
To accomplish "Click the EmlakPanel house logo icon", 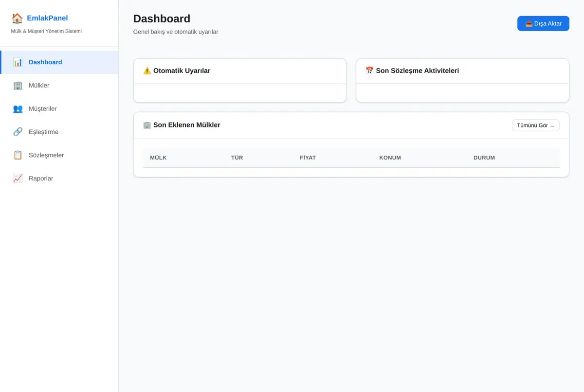I will coord(17,18).
